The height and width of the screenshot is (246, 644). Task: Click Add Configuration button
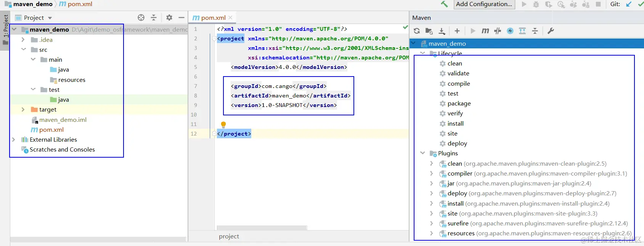pos(484,4)
